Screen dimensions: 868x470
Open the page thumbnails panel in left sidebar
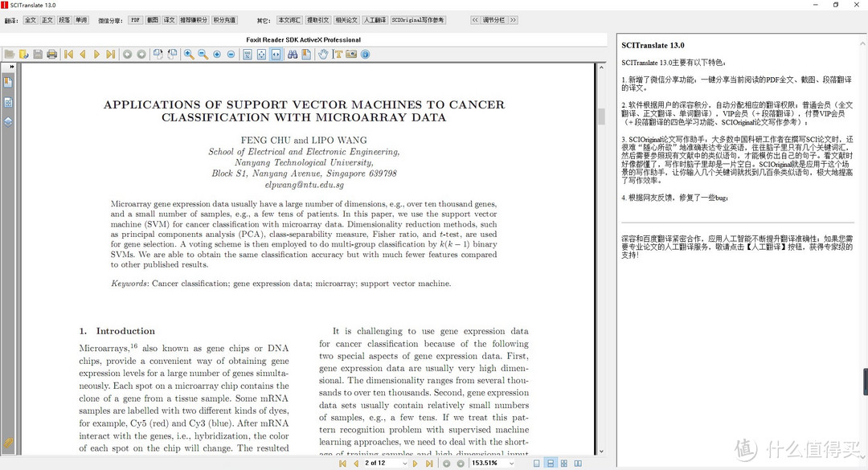[x=8, y=102]
